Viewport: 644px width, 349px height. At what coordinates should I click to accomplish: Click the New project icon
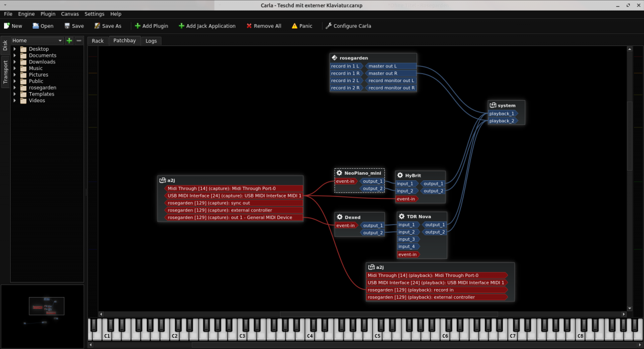click(x=7, y=26)
